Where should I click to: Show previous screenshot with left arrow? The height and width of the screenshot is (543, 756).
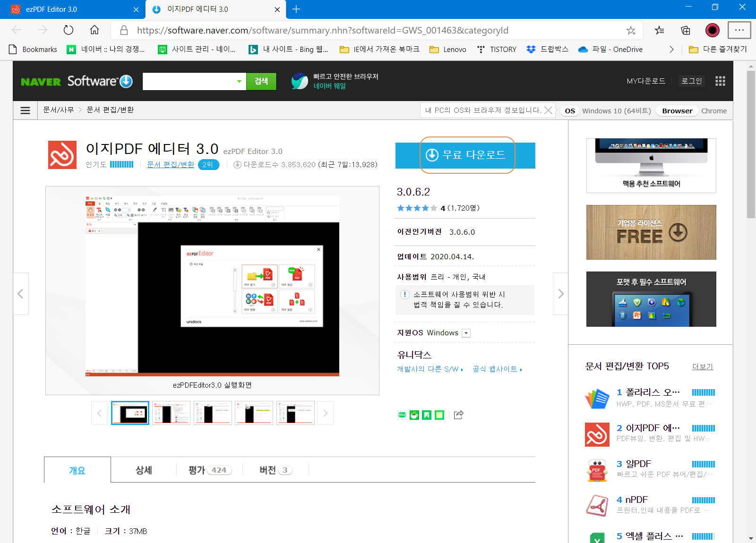20,294
